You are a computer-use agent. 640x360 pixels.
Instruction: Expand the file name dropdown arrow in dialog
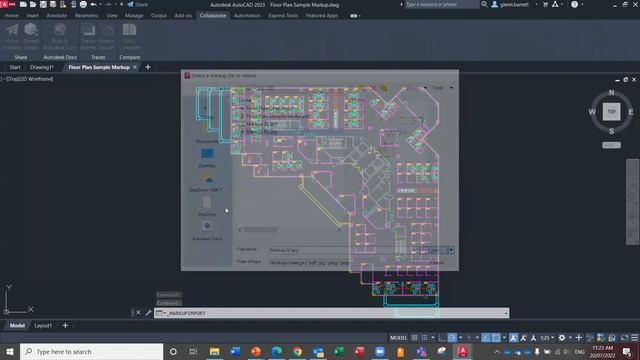coord(451,250)
